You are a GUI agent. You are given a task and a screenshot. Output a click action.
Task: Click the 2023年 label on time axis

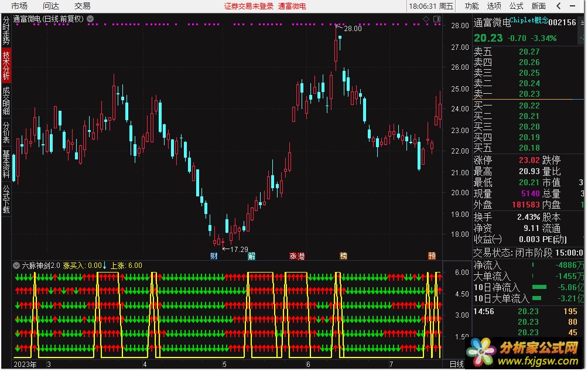25,364
